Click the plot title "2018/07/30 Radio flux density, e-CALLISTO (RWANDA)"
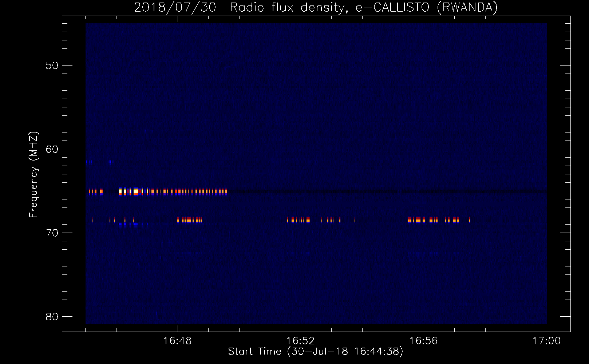 [x=316, y=8]
